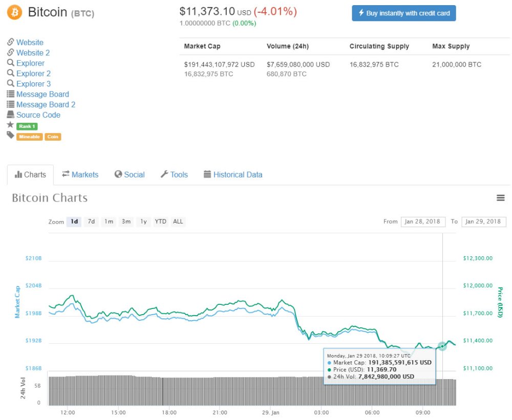Viewport: 512px width, 420px height.
Task: Click the globe icon beside Social
Action: (x=118, y=174)
